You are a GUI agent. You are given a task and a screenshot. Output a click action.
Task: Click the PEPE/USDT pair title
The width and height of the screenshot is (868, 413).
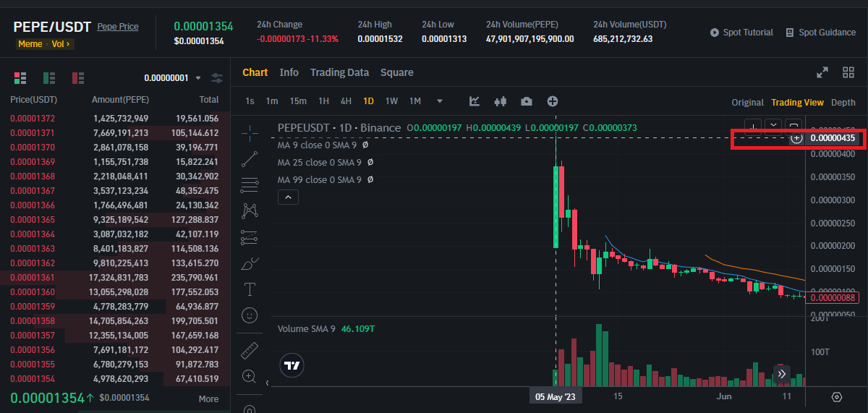point(52,27)
